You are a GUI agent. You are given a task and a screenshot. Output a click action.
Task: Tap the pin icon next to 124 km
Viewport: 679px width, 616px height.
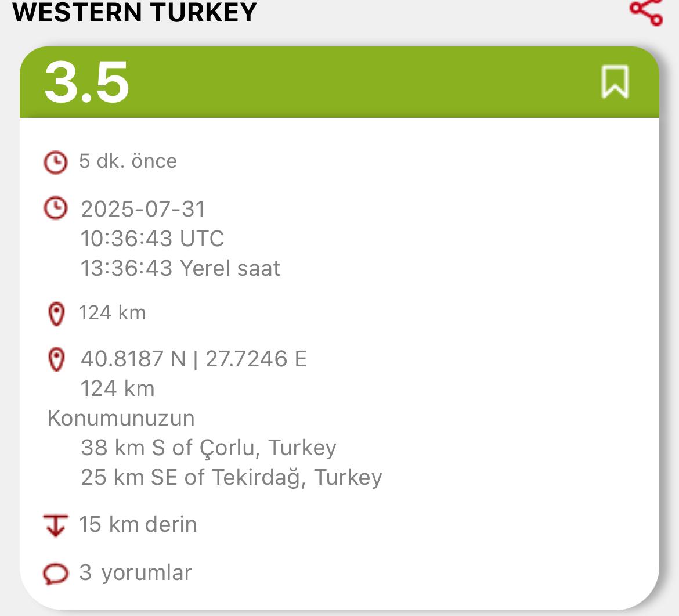coord(56,314)
